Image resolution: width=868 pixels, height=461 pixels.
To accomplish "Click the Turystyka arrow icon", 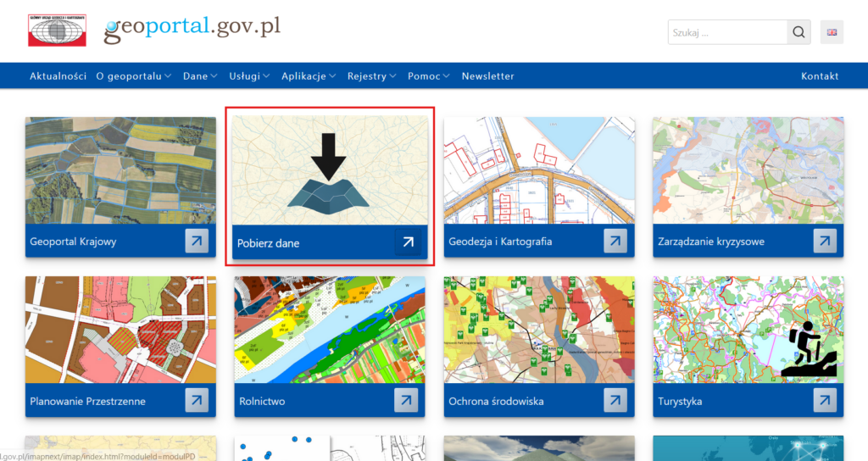I will 825,400.
